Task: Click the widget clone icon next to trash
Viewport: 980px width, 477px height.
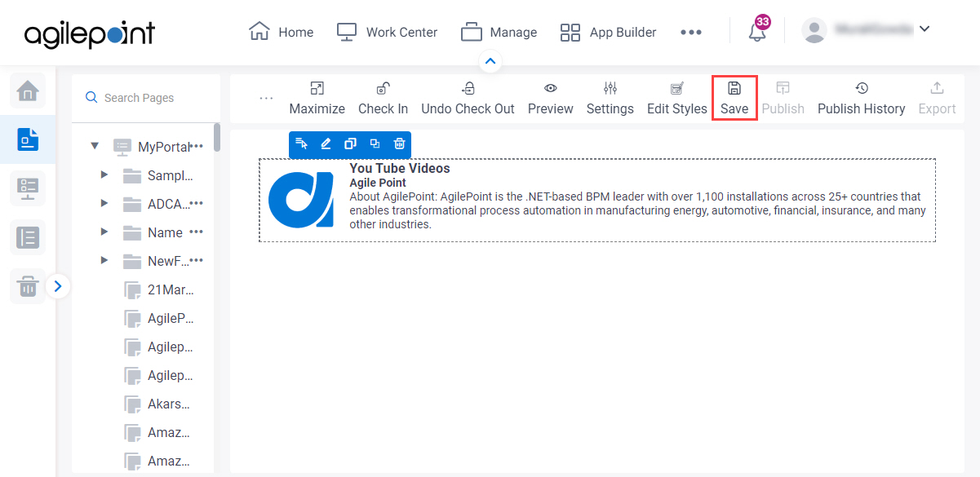Action: pos(375,144)
